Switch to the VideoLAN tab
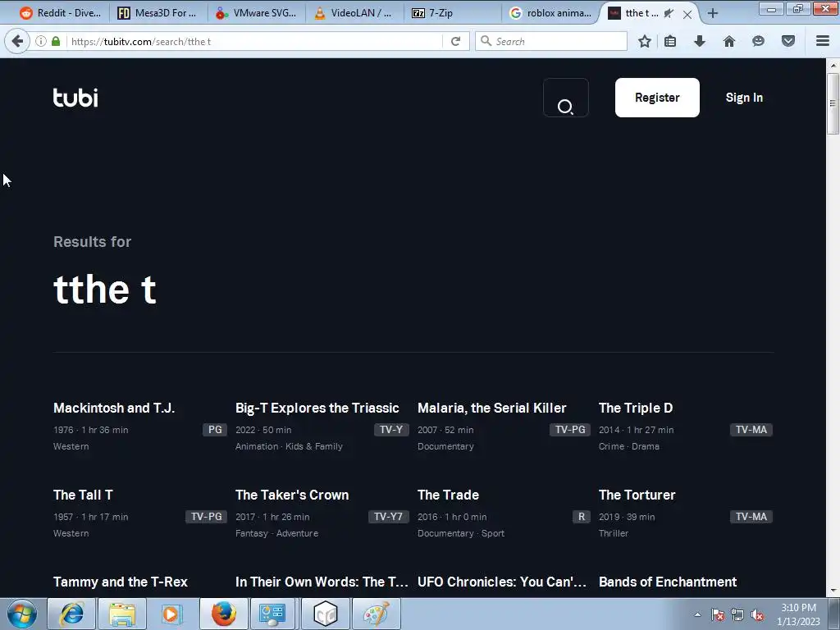Screen dimensions: 840x630 [x=353, y=13]
